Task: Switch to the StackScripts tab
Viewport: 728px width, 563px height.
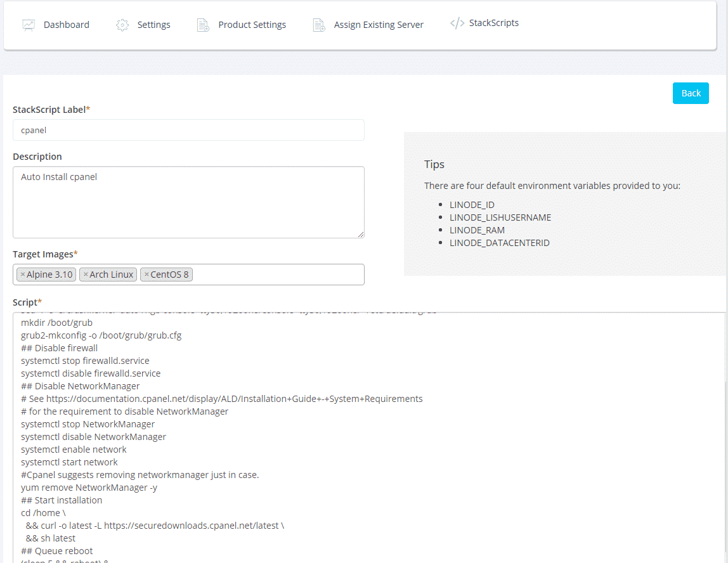Action: (x=484, y=23)
